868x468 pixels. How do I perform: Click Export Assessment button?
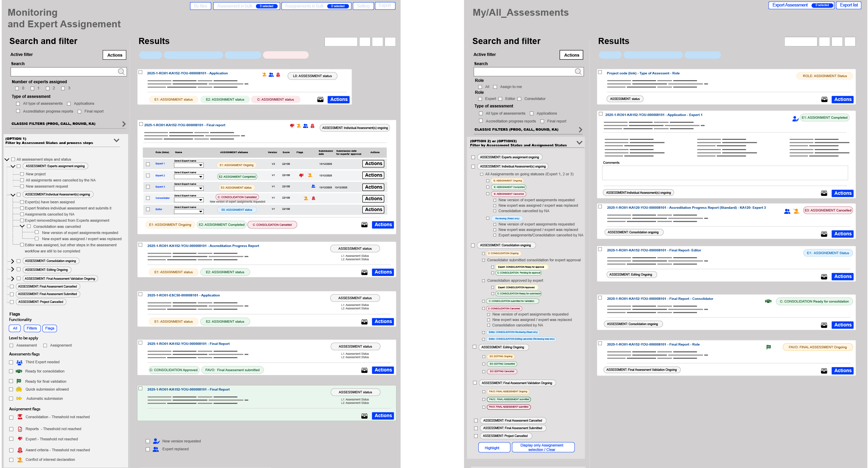pos(801,5)
